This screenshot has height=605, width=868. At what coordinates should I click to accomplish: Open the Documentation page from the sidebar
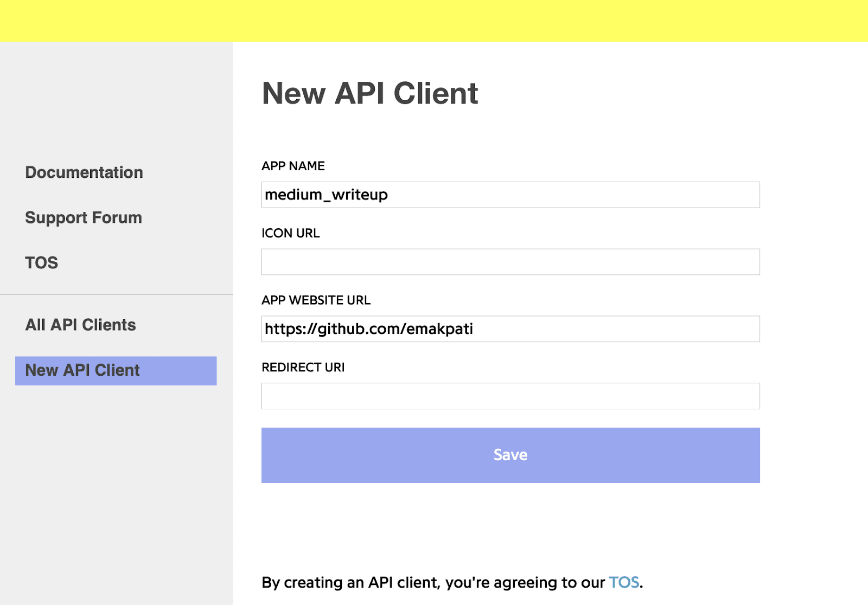(84, 172)
